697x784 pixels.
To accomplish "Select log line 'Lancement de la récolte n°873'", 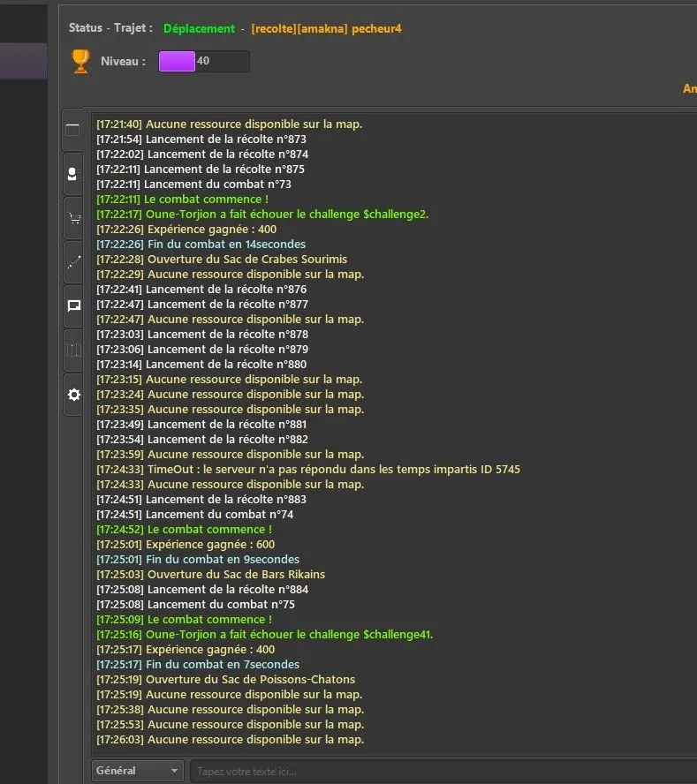I will pyautogui.click(x=201, y=139).
